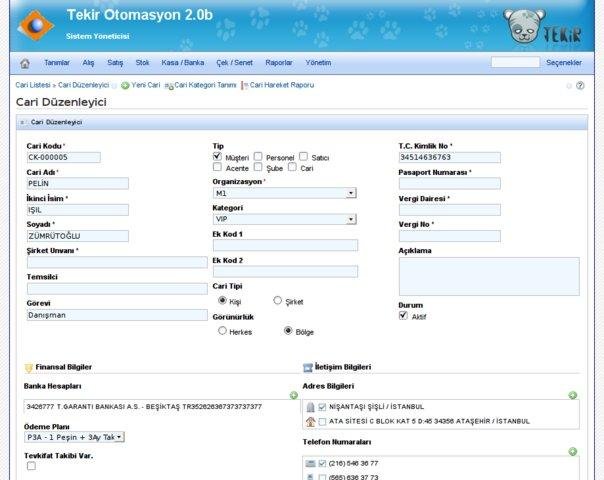Click the Finansal Bilgiler shield icon
Viewport: 604px width, 480px height.
click(29, 368)
